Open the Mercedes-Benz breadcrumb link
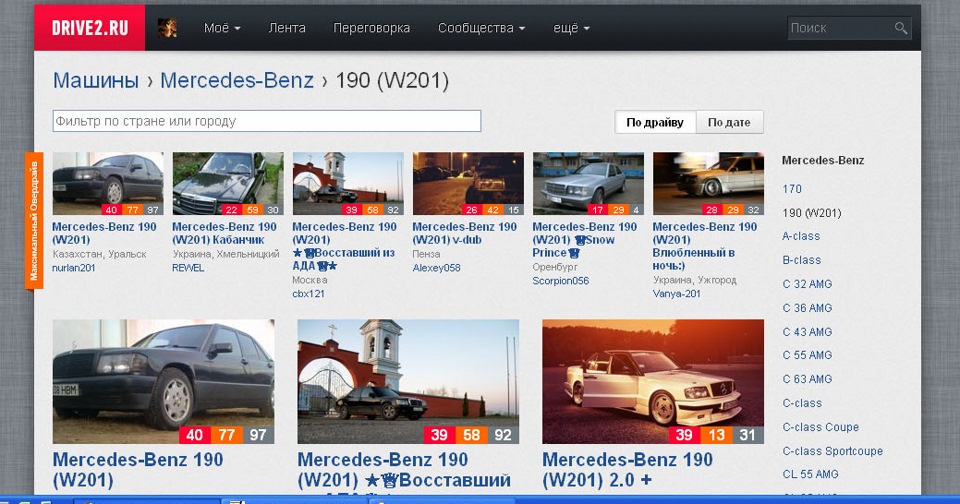 click(237, 80)
